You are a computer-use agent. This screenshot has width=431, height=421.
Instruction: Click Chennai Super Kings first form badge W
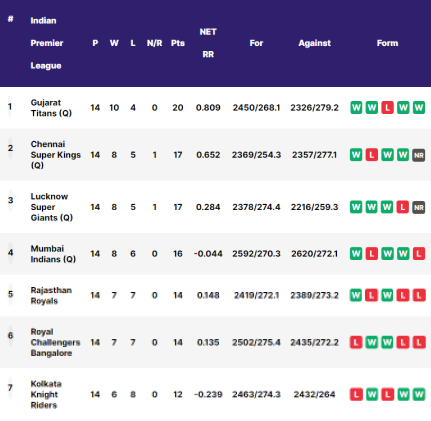[x=356, y=155]
